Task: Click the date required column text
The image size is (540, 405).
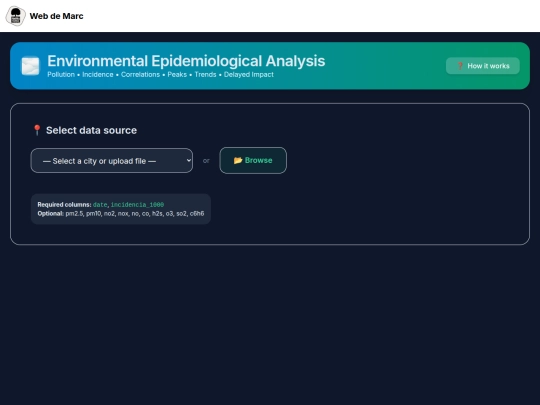Action: click(100, 205)
